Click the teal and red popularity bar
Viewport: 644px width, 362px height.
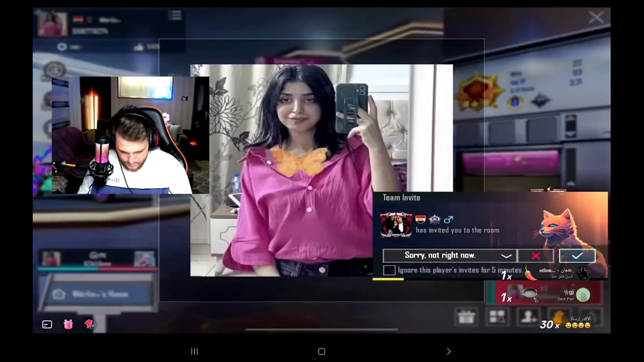[x=98, y=268]
